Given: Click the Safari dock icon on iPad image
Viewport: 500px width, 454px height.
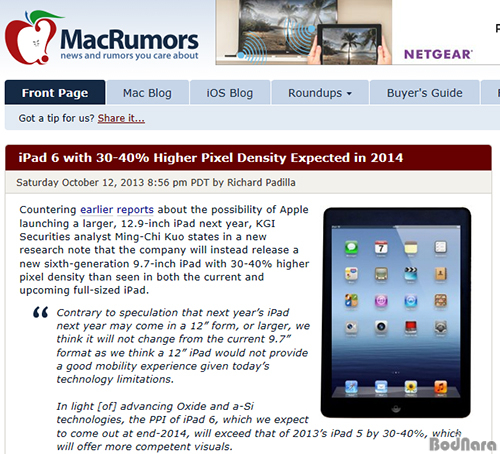Looking at the screenshot, I should coord(351,387).
